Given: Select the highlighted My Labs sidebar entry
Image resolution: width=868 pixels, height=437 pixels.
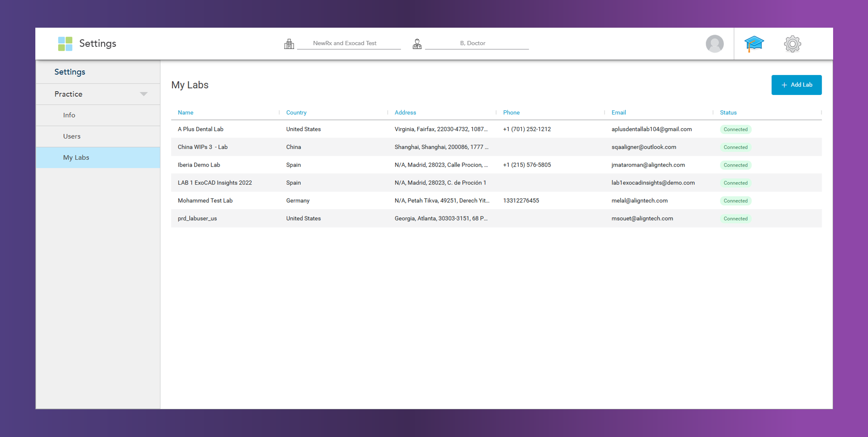Looking at the screenshot, I should [76, 157].
